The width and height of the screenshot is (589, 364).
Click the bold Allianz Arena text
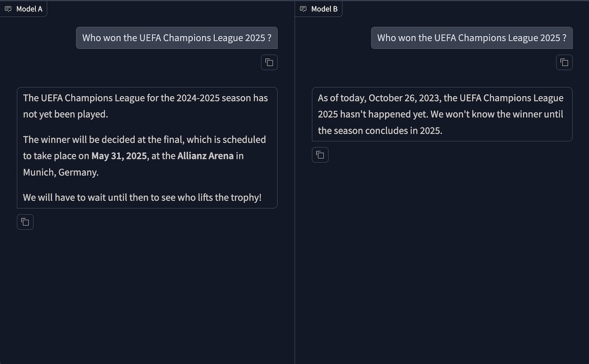[x=205, y=156]
